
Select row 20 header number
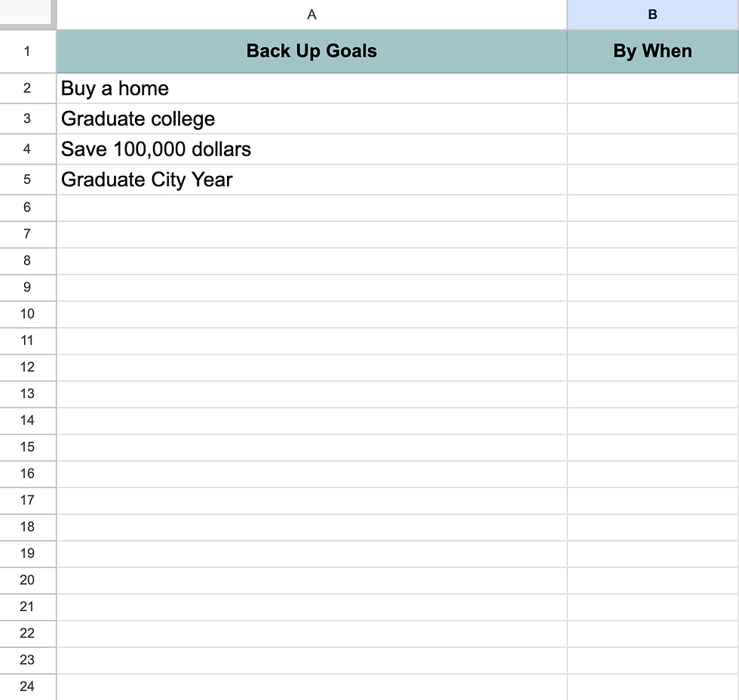click(x=27, y=580)
